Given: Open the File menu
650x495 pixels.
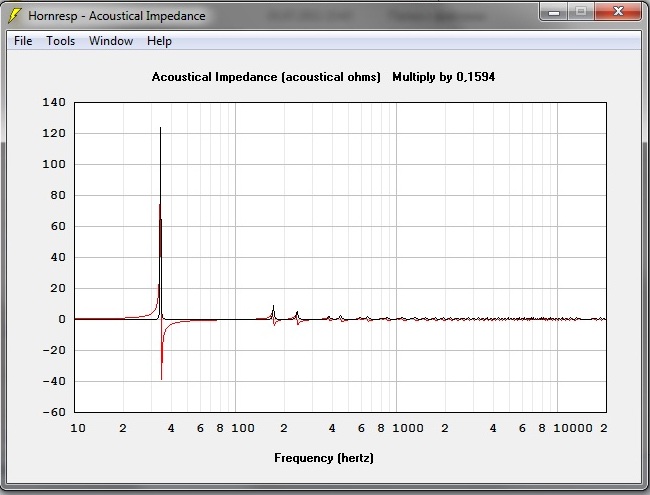Looking at the screenshot, I should tap(23, 41).
